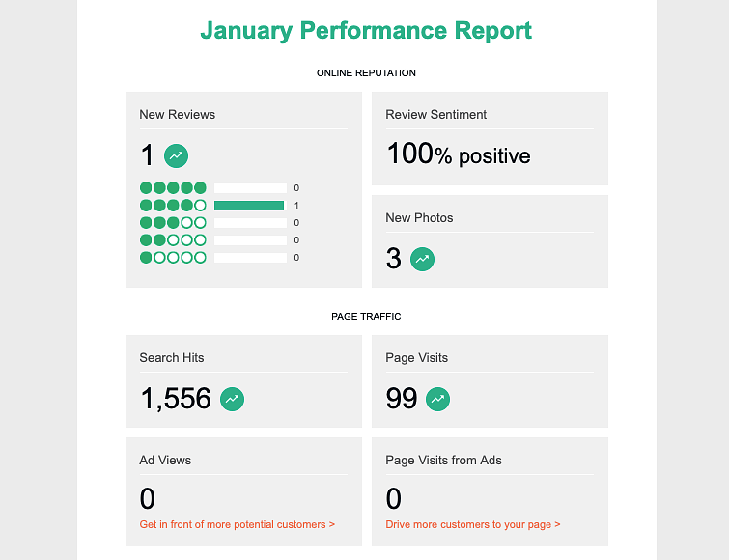
Task: Click the trend-up icon next to Page Visits
Action: pyautogui.click(x=438, y=399)
